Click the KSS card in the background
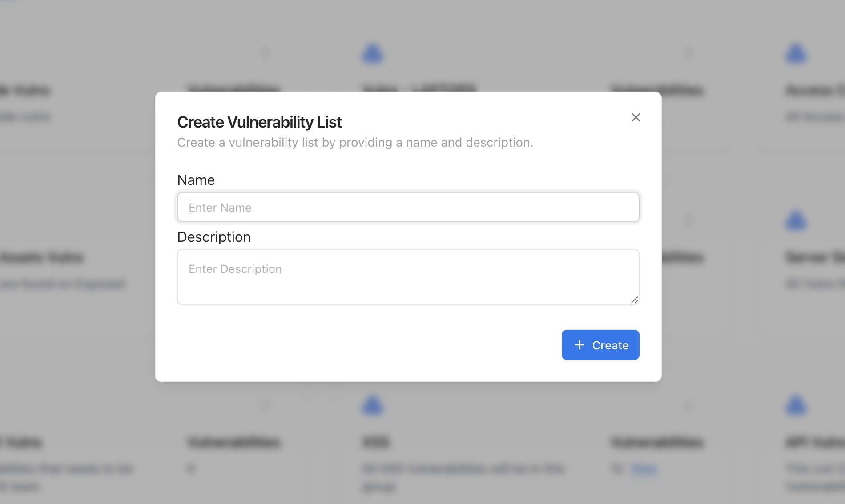The image size is (845, 504). [375, 442]
